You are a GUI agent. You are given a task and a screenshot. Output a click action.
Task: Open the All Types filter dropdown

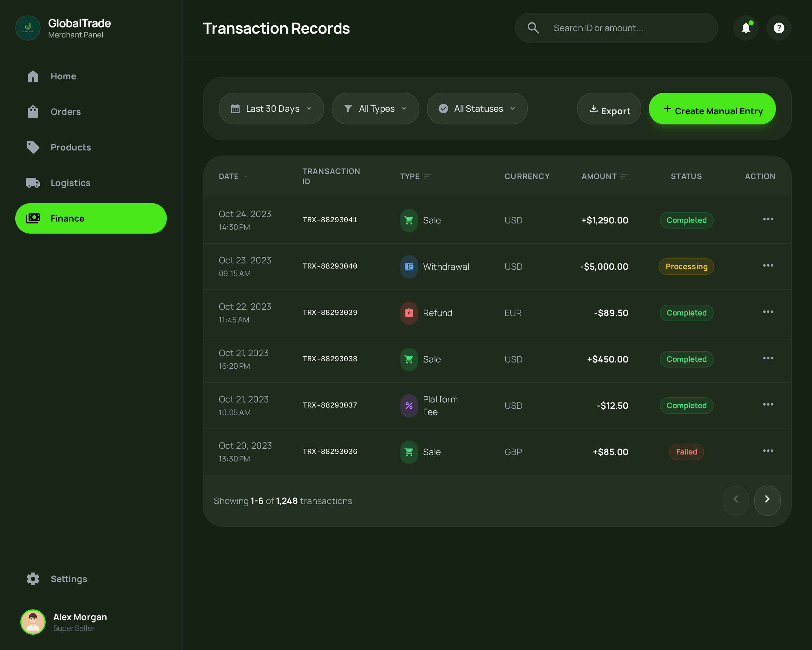coord(375,109)
